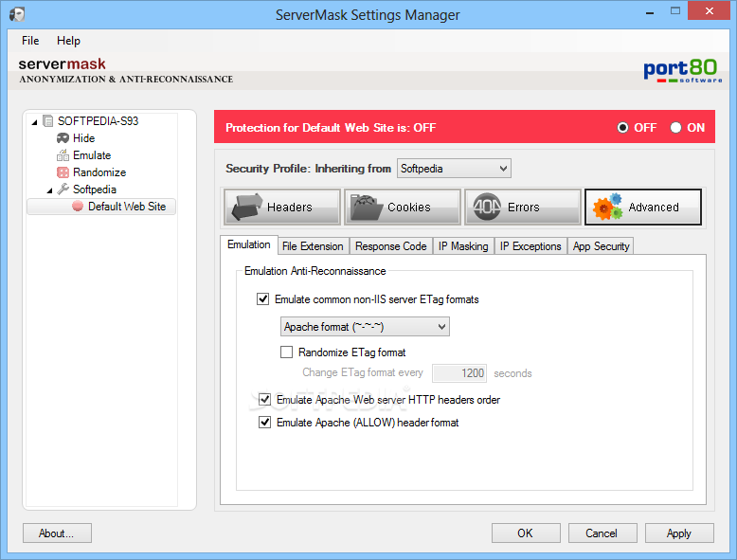The height and width of the screenshot is (560, 737).
Task: Click the Apply button
Action: tap(679, 533)
